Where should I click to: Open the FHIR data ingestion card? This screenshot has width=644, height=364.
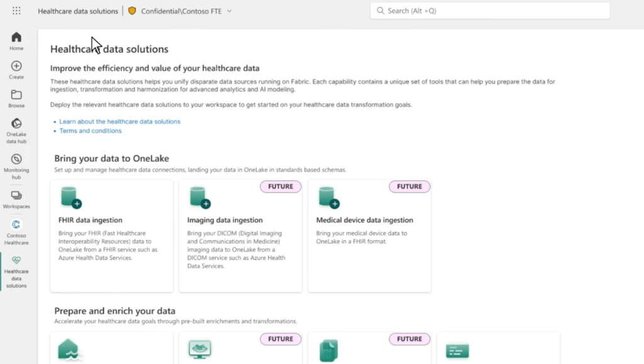111,236
